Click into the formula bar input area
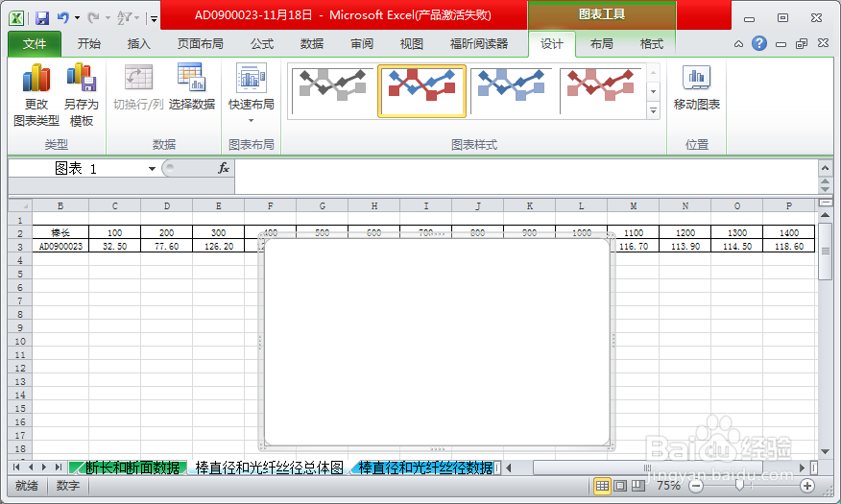The width and height of the screenshot is (841, 504). (526, 177)
